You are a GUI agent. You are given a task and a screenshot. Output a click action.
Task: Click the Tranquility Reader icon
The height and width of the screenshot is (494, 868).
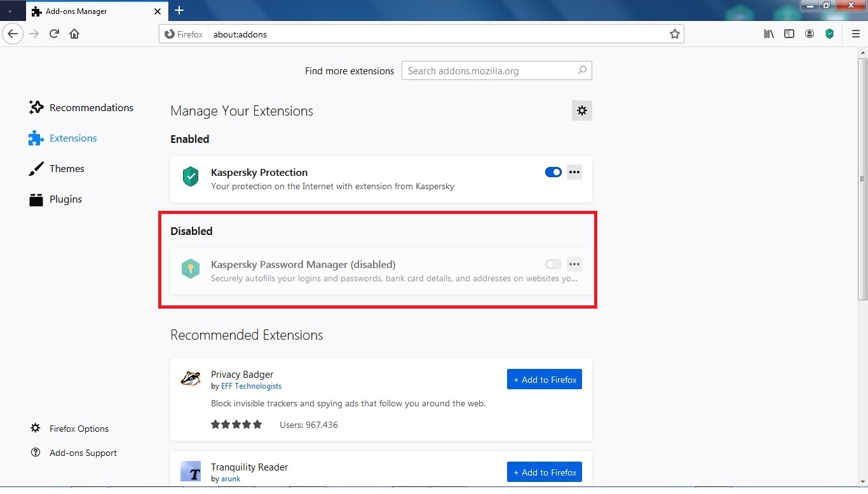click(x=191, y=471)
